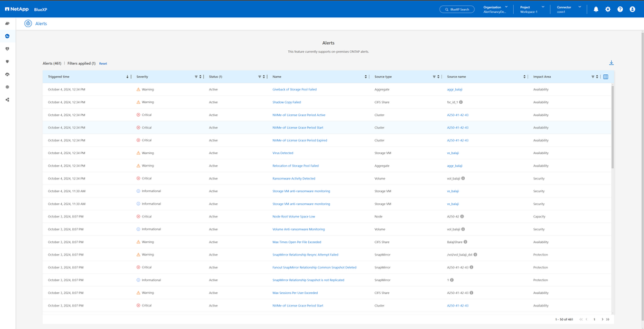Download the alerts list via download icon

point(611,63)
